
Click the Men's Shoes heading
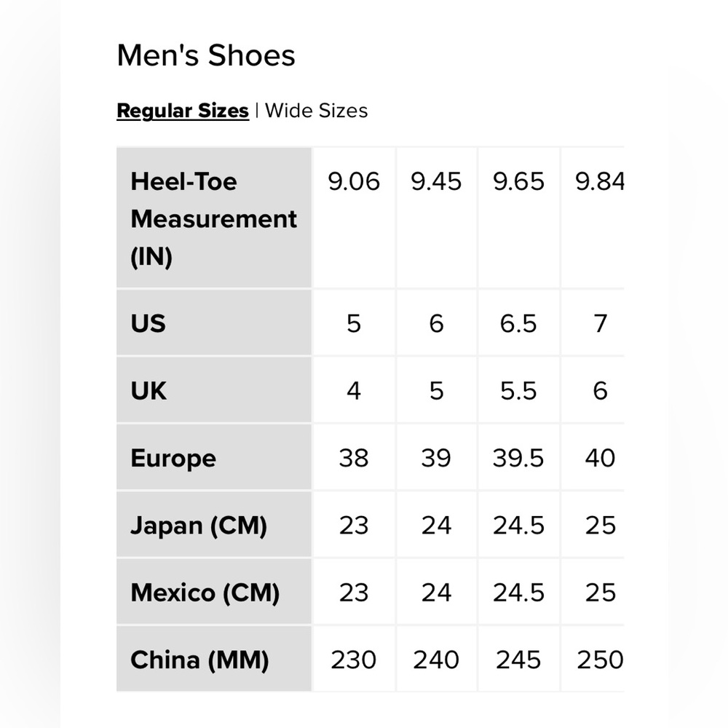pos(206,56)
